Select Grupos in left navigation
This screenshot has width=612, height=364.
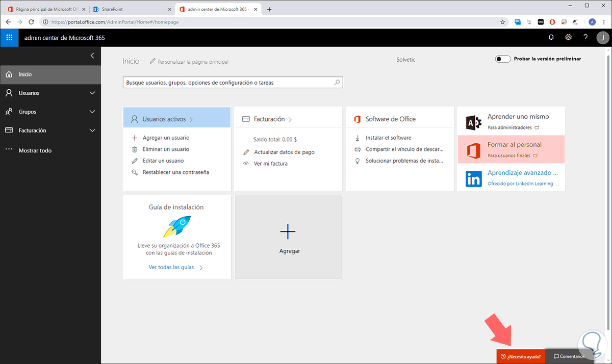pyautogui.click(x=50, y=112)
